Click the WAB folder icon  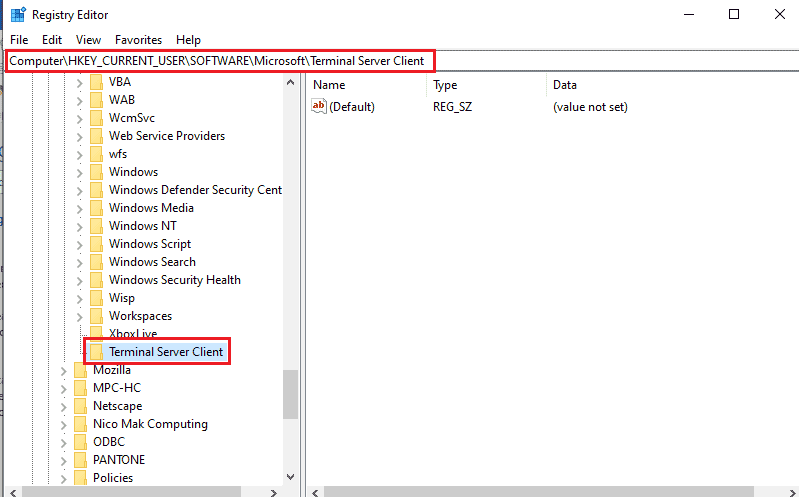(x=96, y=99)
